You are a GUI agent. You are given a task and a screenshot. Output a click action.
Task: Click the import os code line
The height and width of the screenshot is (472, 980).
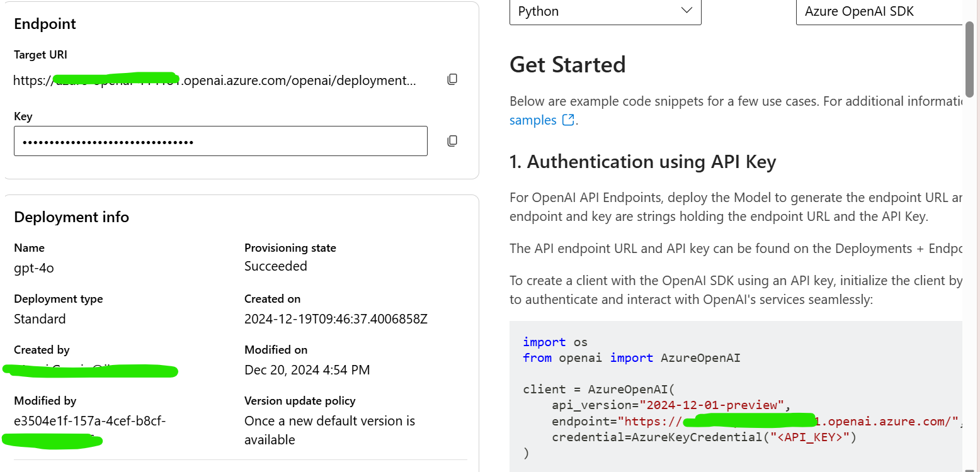point(555,342)
